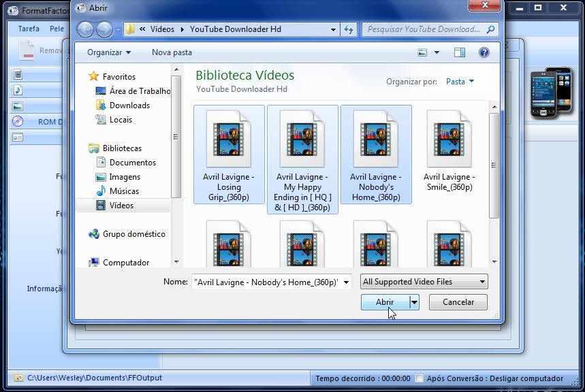Image resolution: width=585 pixels, height=392 pixels.
Task: Click the arrow next to Abrir button
Action: 414,302
